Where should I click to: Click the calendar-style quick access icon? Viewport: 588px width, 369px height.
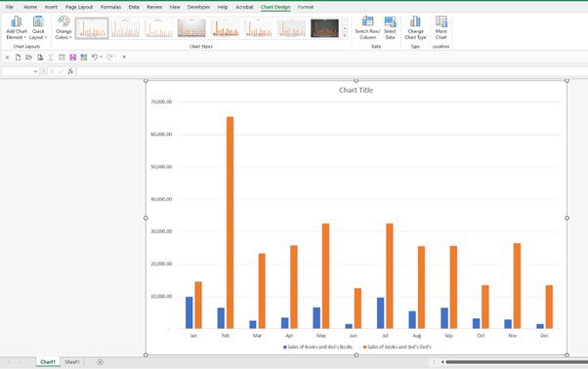click(62, 58)
